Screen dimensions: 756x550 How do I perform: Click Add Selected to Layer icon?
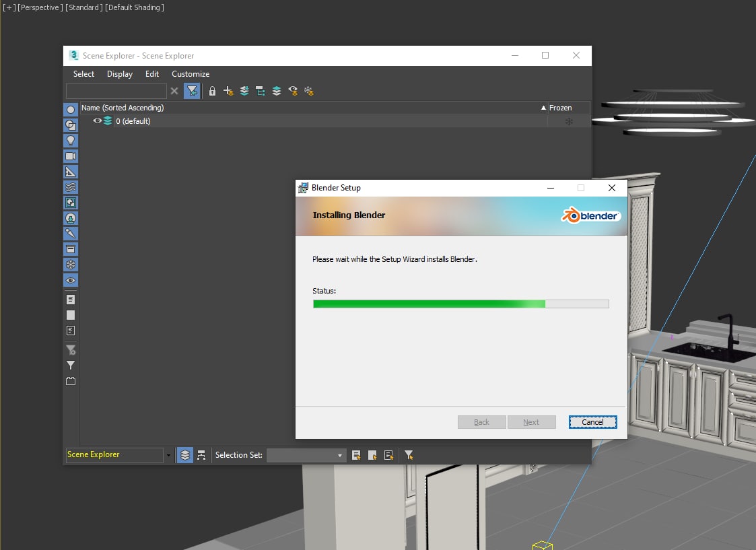(244, 91)
